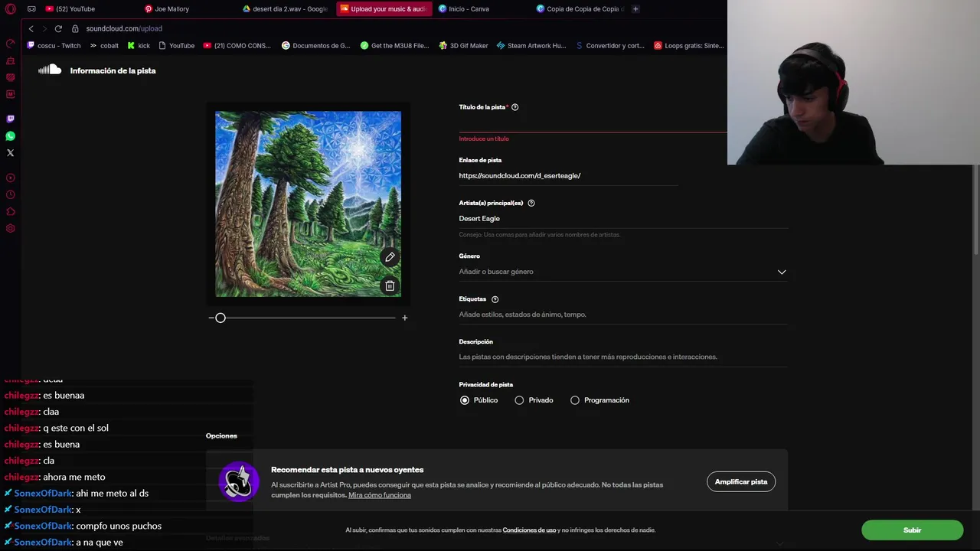This screenshot has width=980, height=551.
Task: Open the sidebar settings gear icon
Action: (x=10, y=228)
